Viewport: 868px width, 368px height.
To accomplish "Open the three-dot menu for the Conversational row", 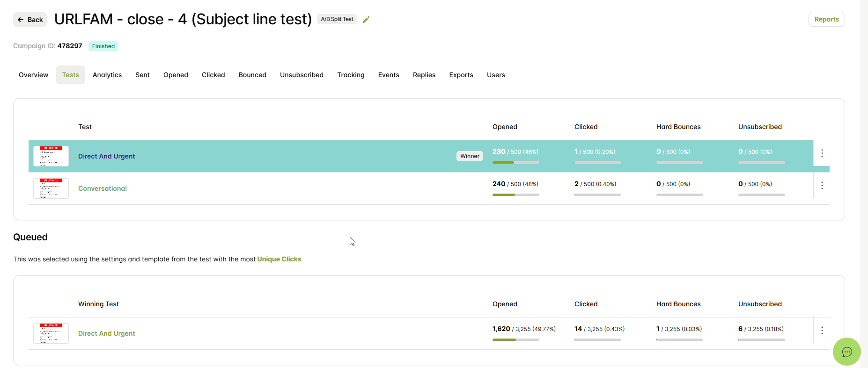I will pyautogui.click(x=822, y=185).
